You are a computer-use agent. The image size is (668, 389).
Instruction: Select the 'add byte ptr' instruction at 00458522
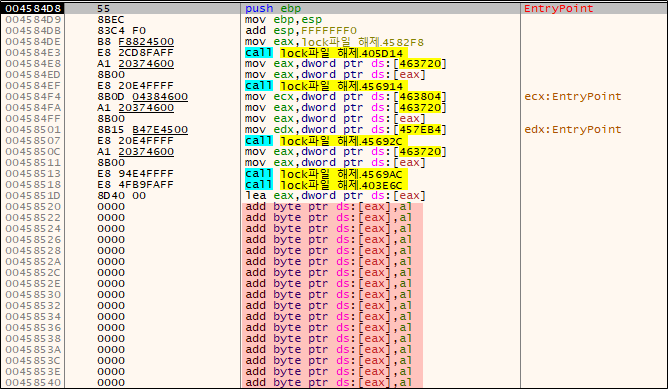pyautogui.click(x=328, y=218)
